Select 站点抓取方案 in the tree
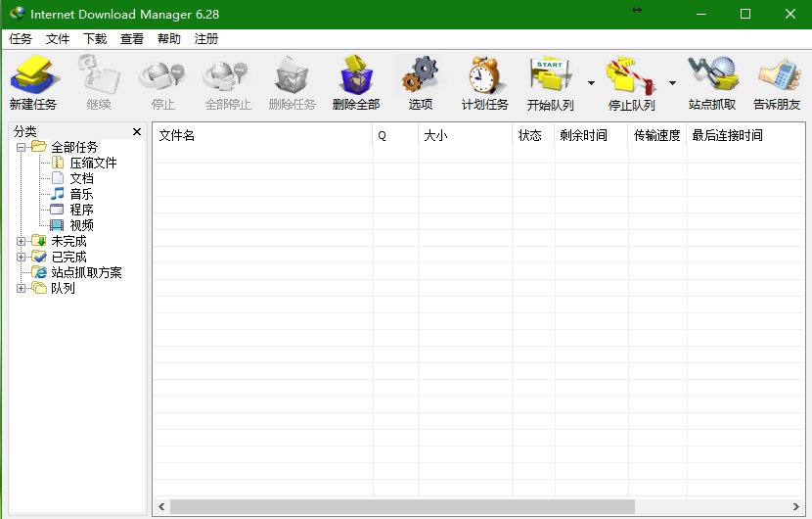This screenshot has height=519, width=812. click(86, 272)
